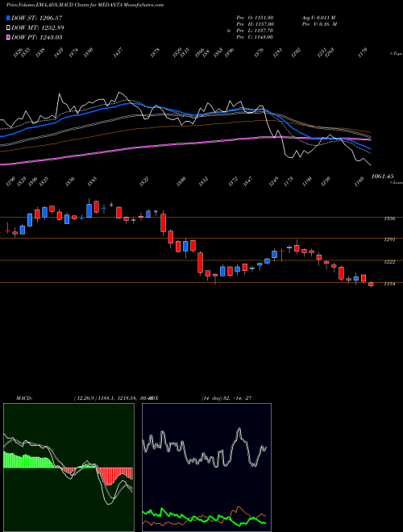Click the Pre L: 1137.70 value
Viewport: 403px width, 532px height.
coord(255,31)
